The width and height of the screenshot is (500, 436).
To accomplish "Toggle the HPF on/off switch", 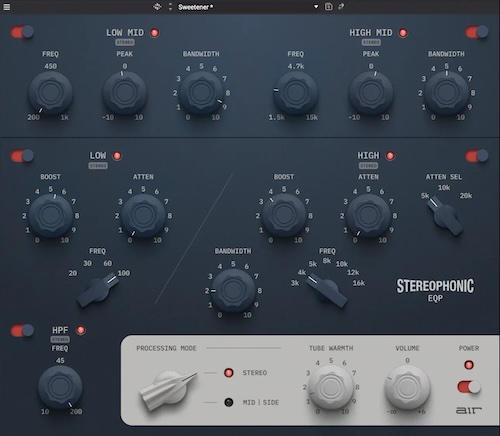I will (22, 330).
